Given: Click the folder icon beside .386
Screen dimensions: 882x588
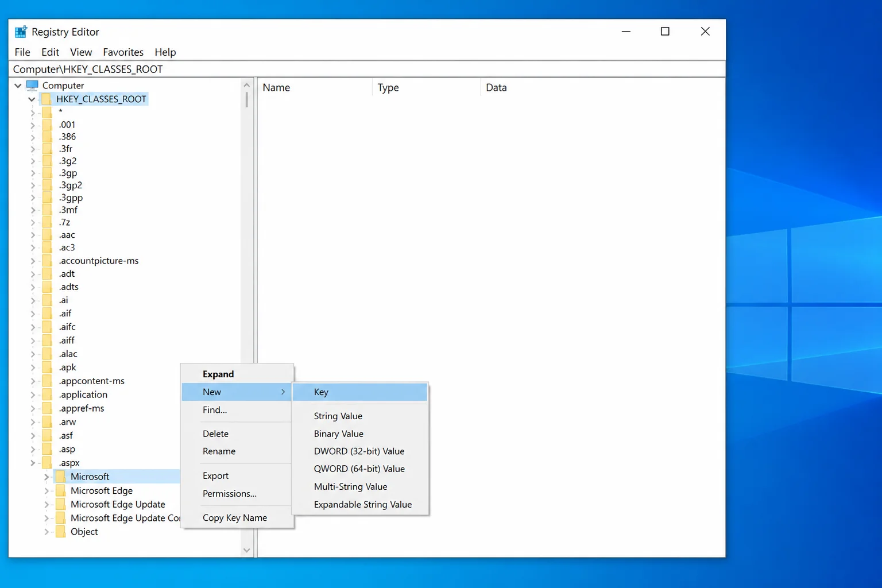Looking at the screenshot, I should 47,137.
